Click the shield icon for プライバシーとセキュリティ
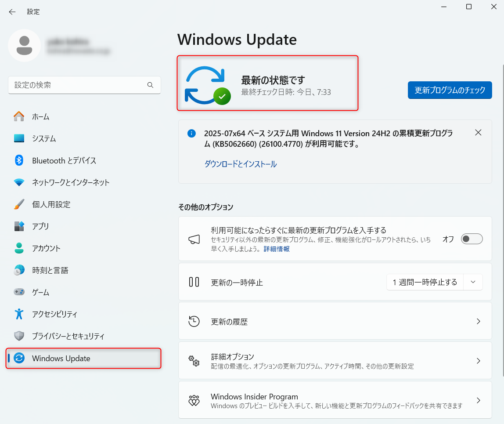The image size is (504, 424). [x=19, y=336]
